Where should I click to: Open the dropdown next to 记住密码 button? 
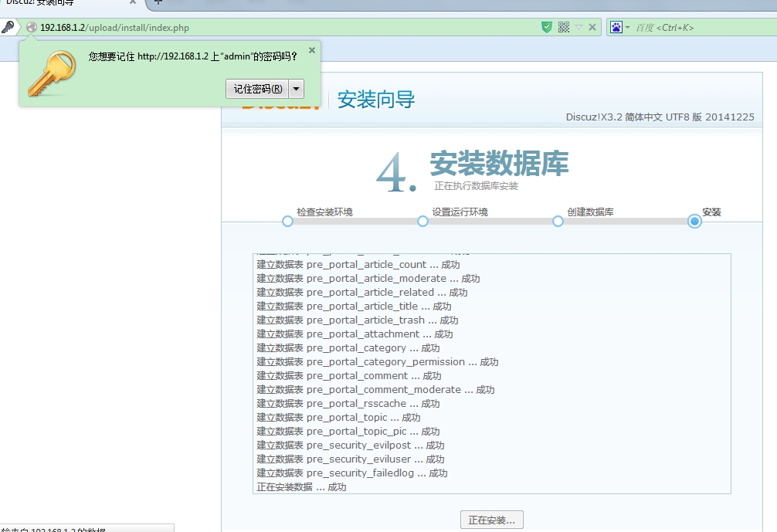click(x=297, y=89)
